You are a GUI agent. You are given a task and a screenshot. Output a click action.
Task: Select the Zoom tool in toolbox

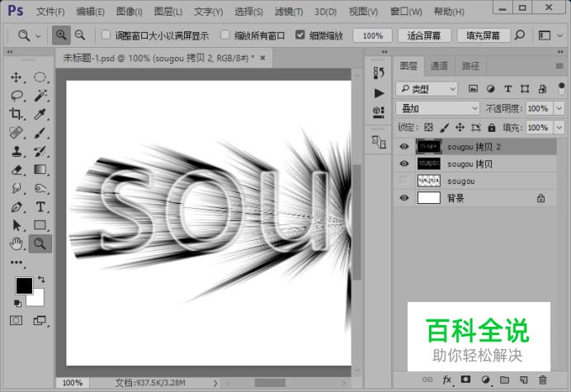[40, 243]
